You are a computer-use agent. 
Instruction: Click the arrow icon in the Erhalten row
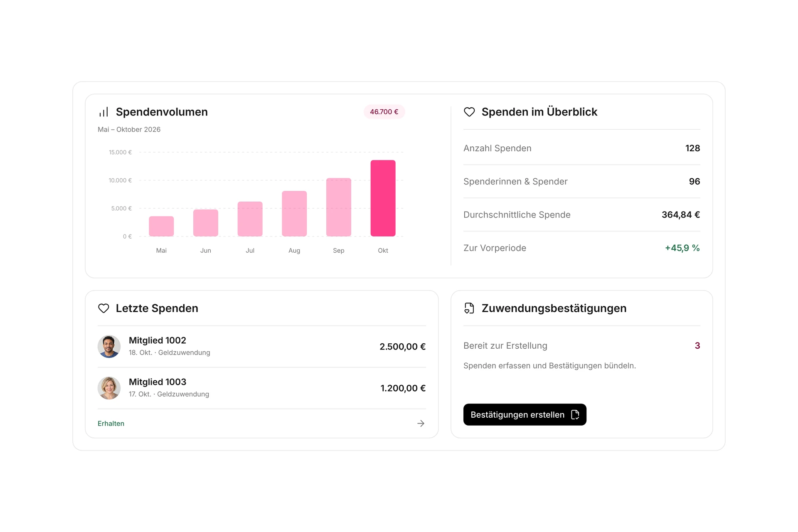coord(421,424)
